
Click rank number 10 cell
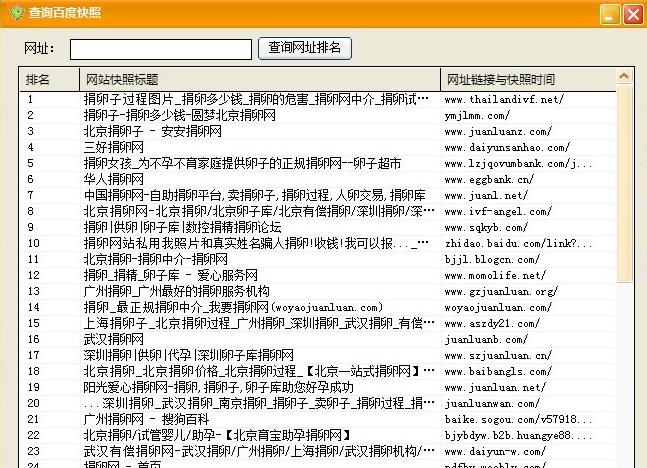(33, 243)
